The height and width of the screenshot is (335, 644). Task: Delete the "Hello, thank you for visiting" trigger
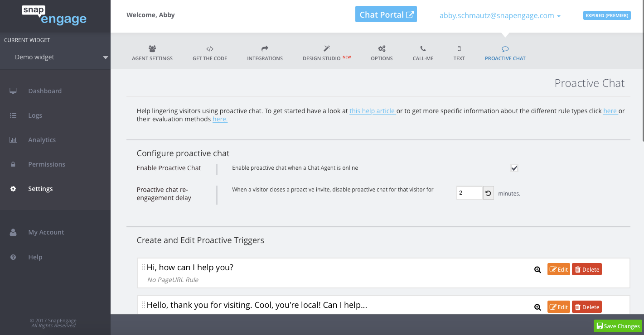[x=587, y=307]
